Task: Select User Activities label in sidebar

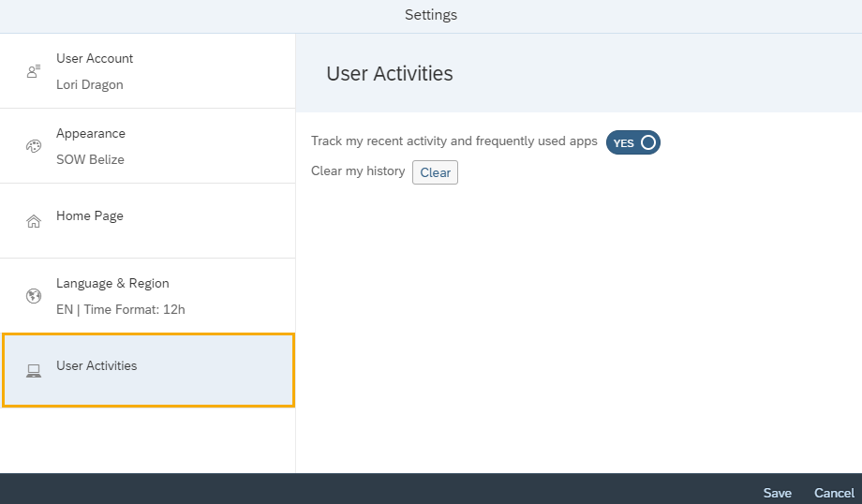Action: point(97,365)
